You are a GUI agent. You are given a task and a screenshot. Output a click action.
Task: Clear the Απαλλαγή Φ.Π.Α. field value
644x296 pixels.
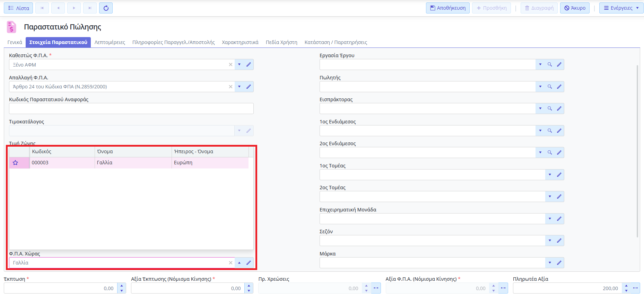click(230, 87)
